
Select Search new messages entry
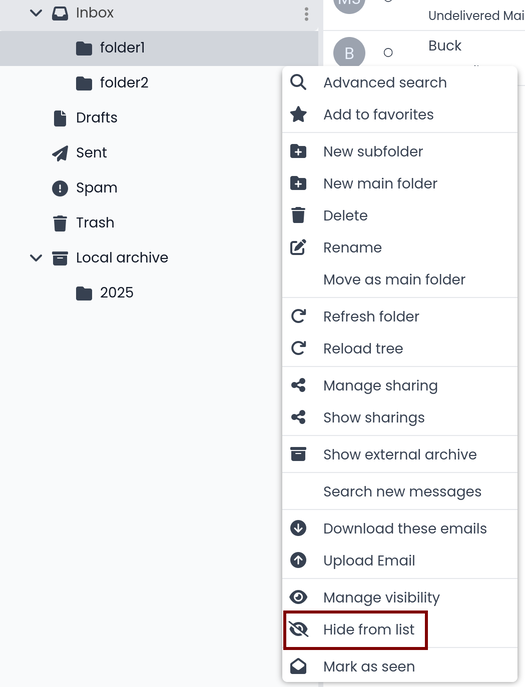coord(400,491)
